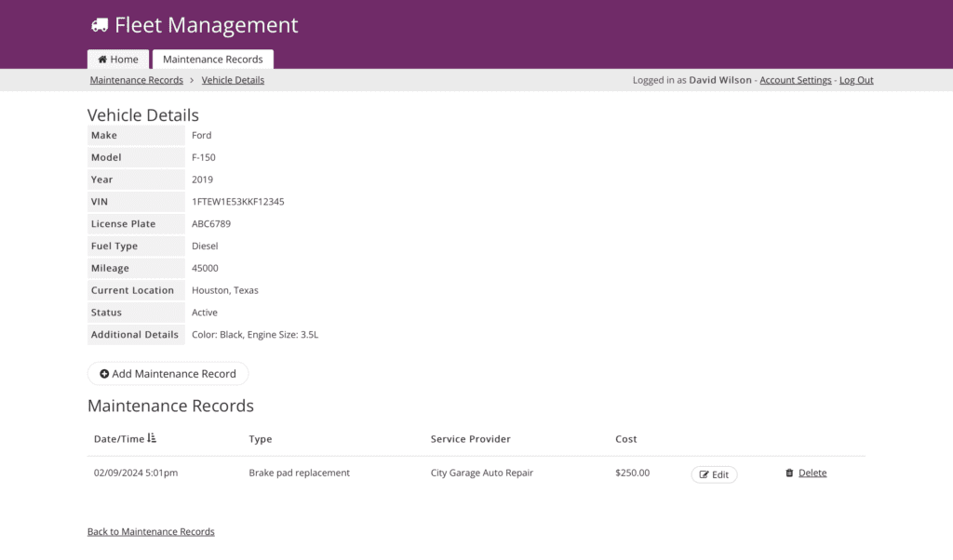Open Account Settings
Viewport: 953px width, 560px height.
[795, 80]
